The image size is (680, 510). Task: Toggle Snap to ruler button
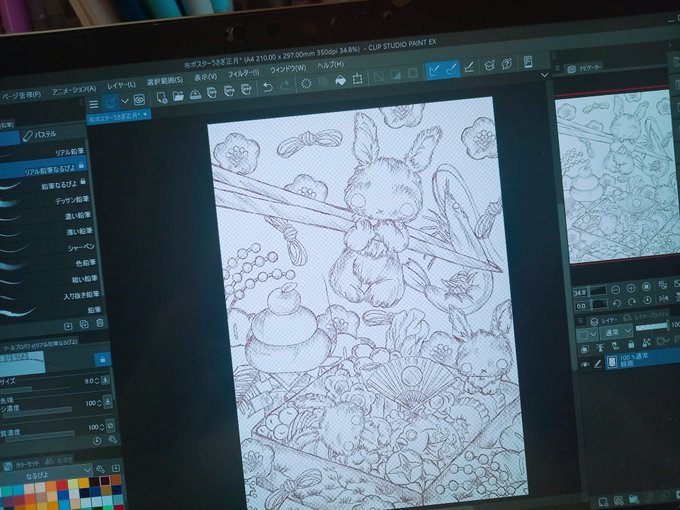[434, 70]
